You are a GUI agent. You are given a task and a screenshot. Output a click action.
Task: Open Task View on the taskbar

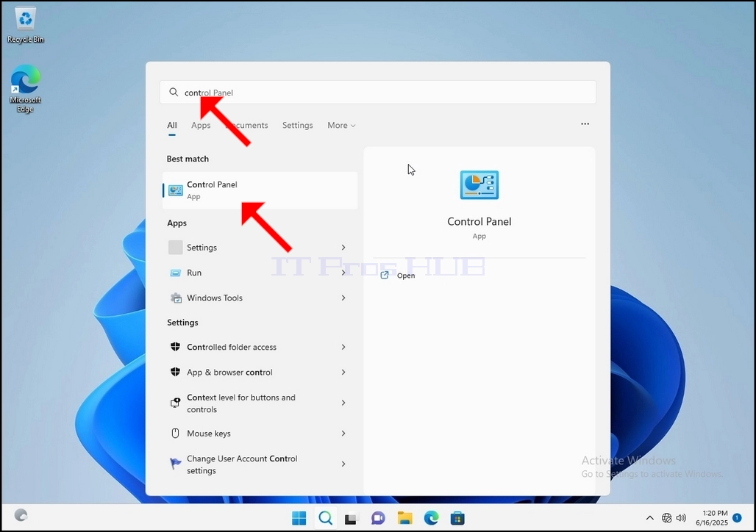(352, 519)
